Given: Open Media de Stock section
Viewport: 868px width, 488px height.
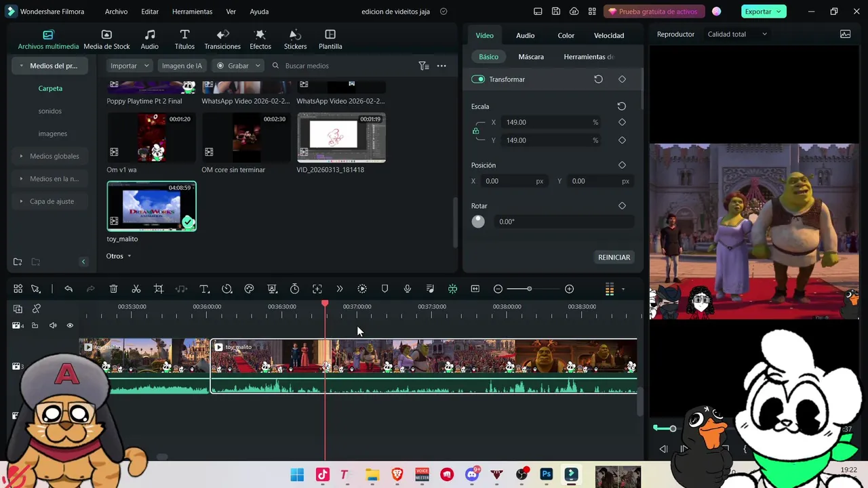Looking at the screenshot, I should [106, 40].
